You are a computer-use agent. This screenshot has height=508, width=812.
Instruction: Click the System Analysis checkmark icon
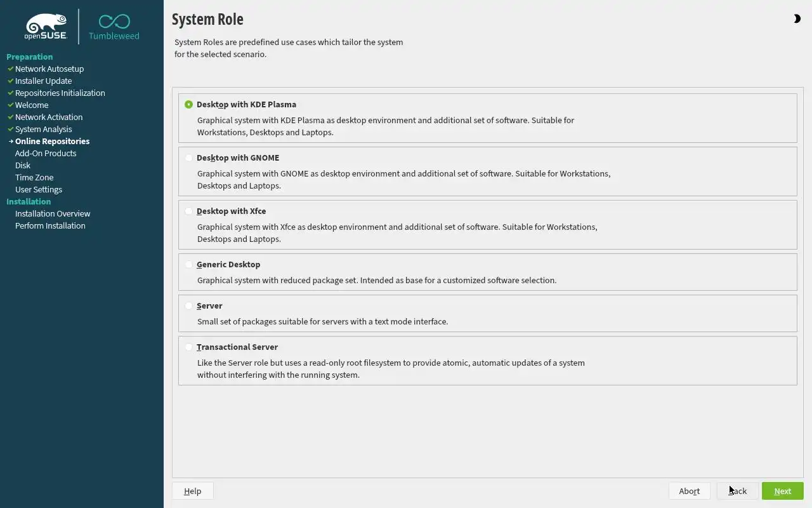10,129
